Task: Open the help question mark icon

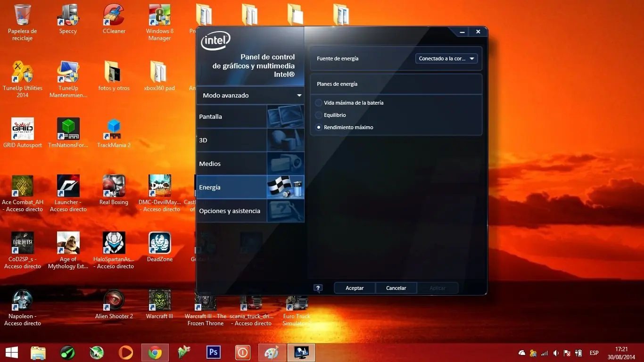Action: (318, 288)
